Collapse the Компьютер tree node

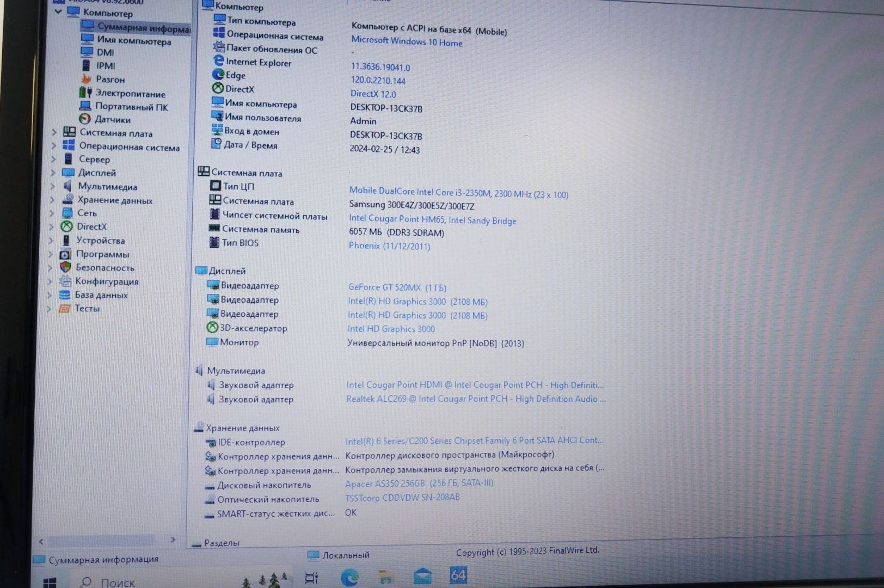pyautogui.click(x=58, y=11)
